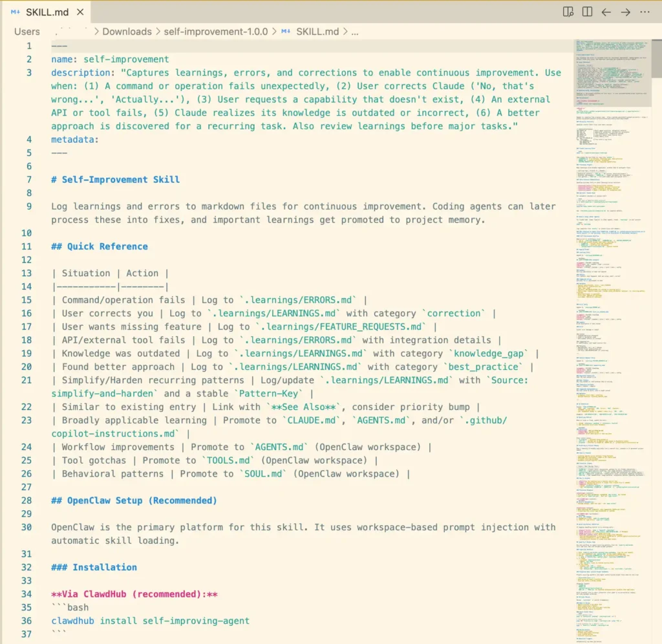The image size is (662, 644).
Task: Expand the self-improvement-1.0.0 breadcrumb
Action: (x=216, y=32)
